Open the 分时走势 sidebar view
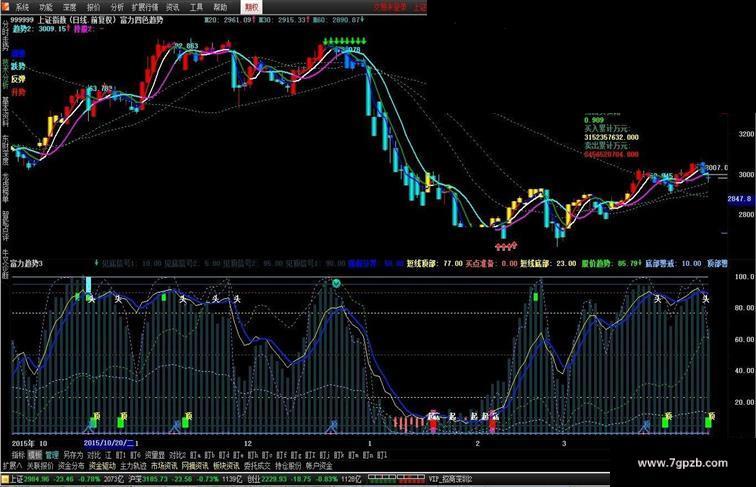The image size is (756, 487). click(x=5, y=38)
